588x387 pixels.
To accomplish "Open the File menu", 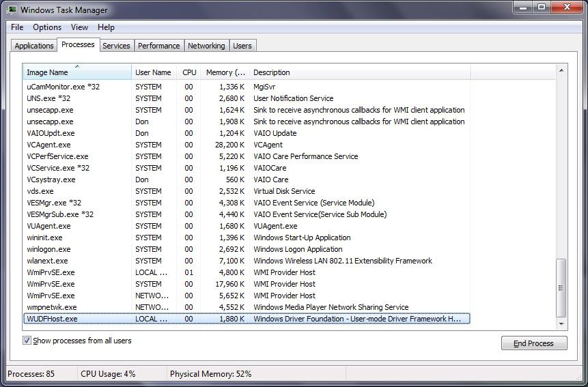I will (17, 27).
